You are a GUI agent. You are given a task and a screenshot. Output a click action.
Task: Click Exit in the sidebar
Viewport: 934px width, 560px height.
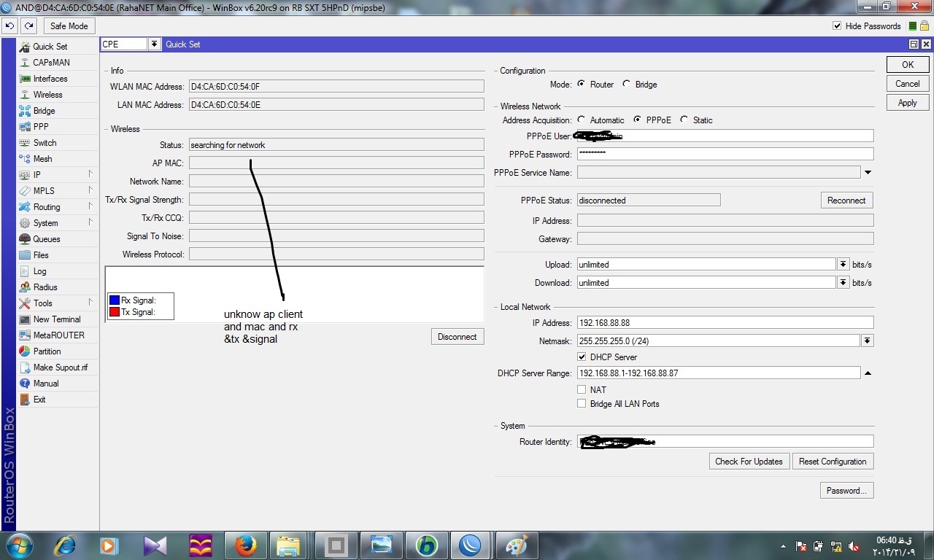pyautogui.click(x=39, y=400)
